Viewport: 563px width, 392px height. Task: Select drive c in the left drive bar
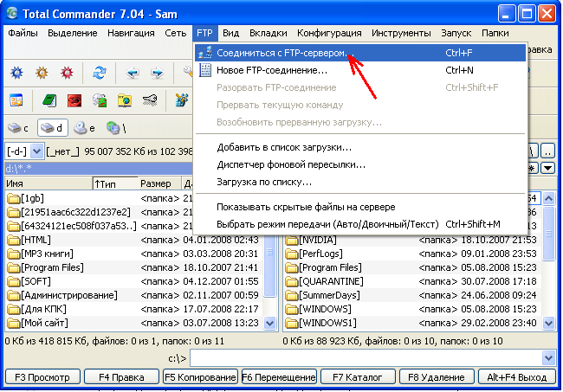coord(18,128)
